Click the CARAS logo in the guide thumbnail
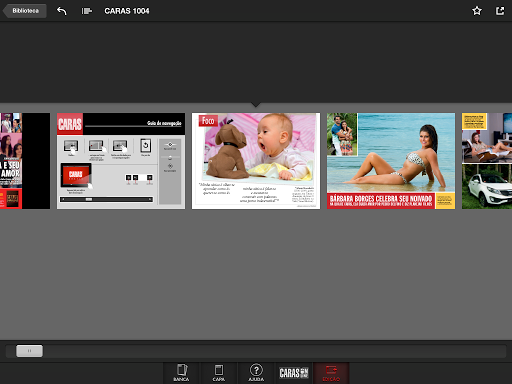 click(x=70, y=124)
